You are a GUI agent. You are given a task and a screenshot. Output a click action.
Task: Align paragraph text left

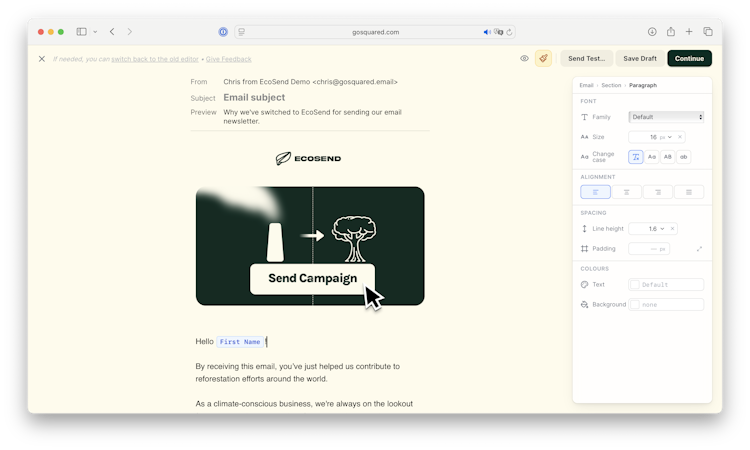pyautogui.click(x=596, y=192)
